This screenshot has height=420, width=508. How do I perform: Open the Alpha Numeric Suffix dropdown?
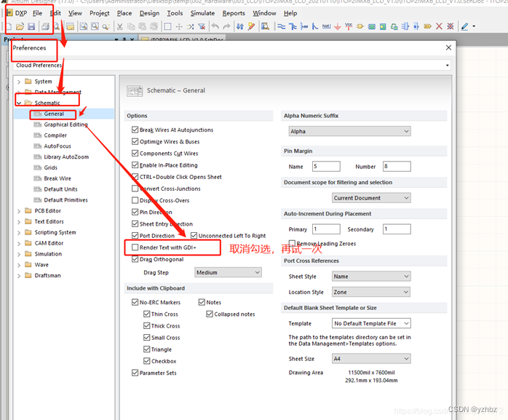point(349,131)
